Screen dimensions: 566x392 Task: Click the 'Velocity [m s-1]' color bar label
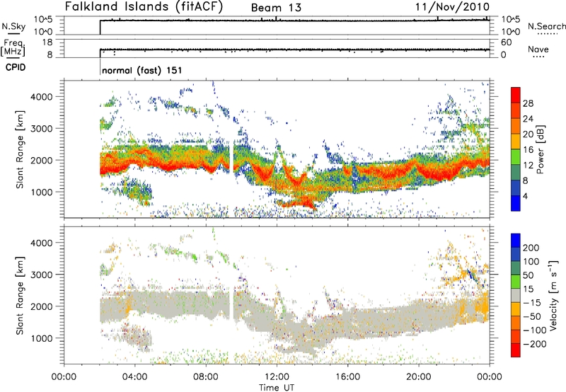pos(553,295)
